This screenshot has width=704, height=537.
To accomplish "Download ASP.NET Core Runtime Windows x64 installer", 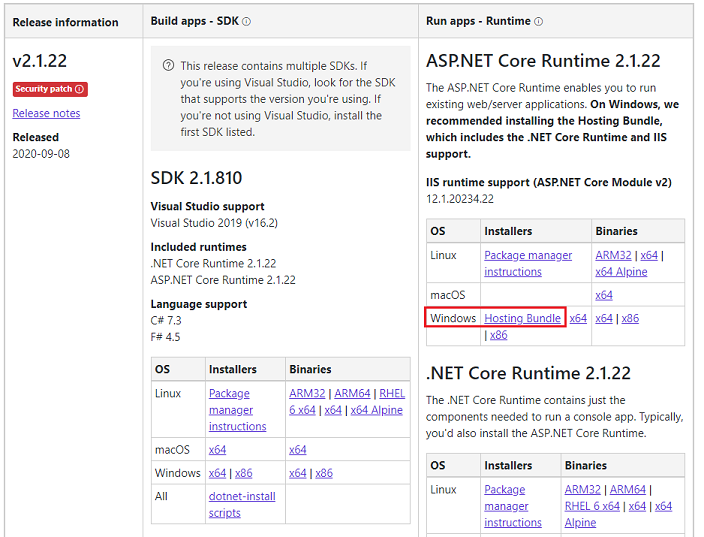I will pos(578,318).
